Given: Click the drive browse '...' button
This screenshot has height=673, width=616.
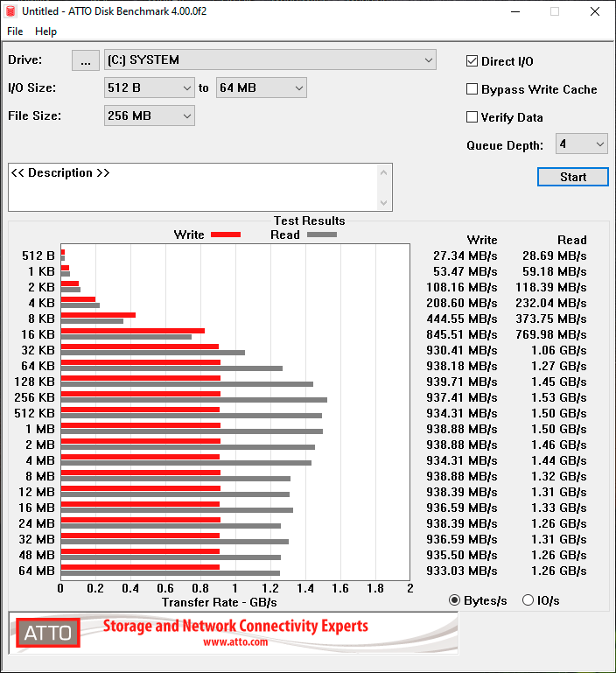Looking at the screenshot, I should tap(86, 60).
